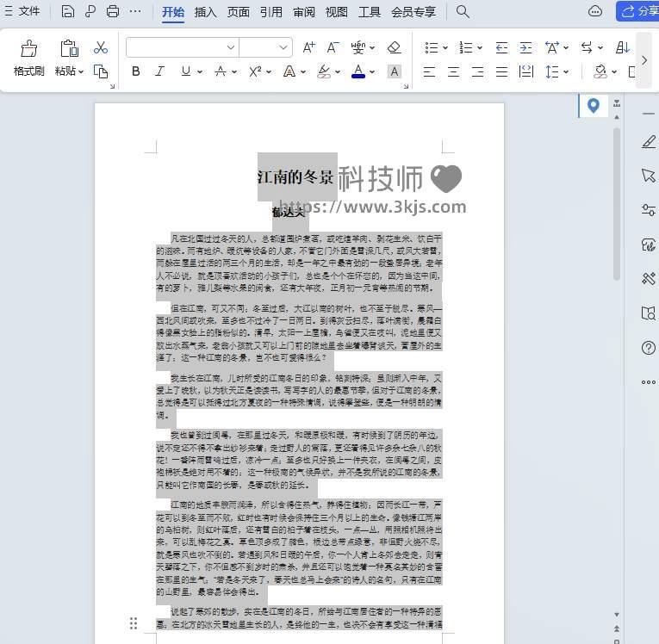The image size is (659, 644).
Task: Open the font size combo box
Action: pyautogui.click(x=265, y=47)
